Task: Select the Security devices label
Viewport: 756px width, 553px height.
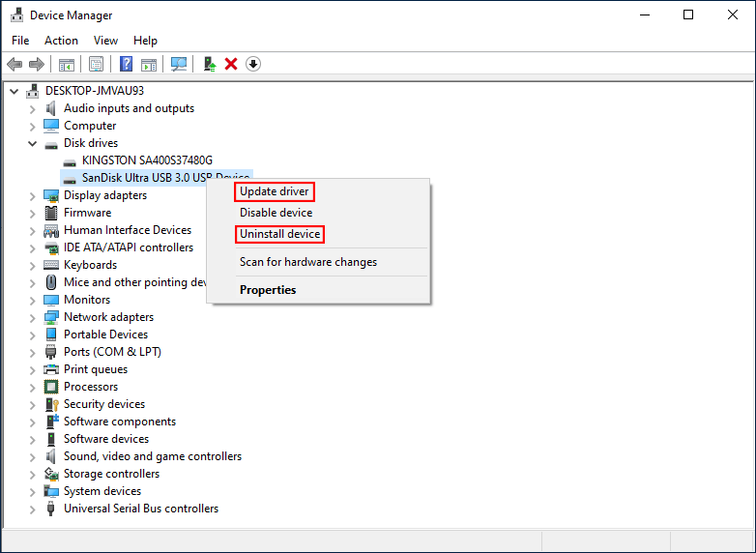Action: coord(104,404)
